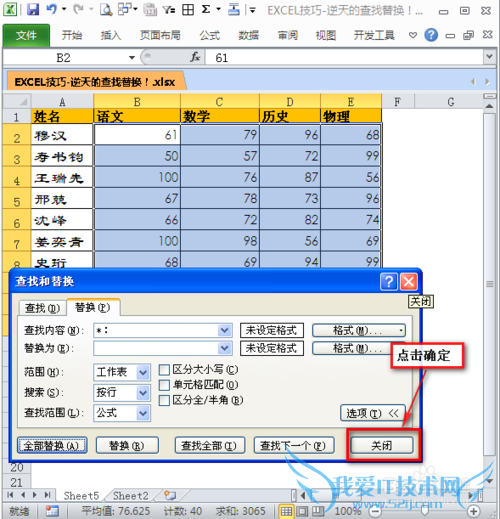This screenshot has width=500, height=519.
Task: Click the Undo arrow icon
Action: click(x=52, y=9)
